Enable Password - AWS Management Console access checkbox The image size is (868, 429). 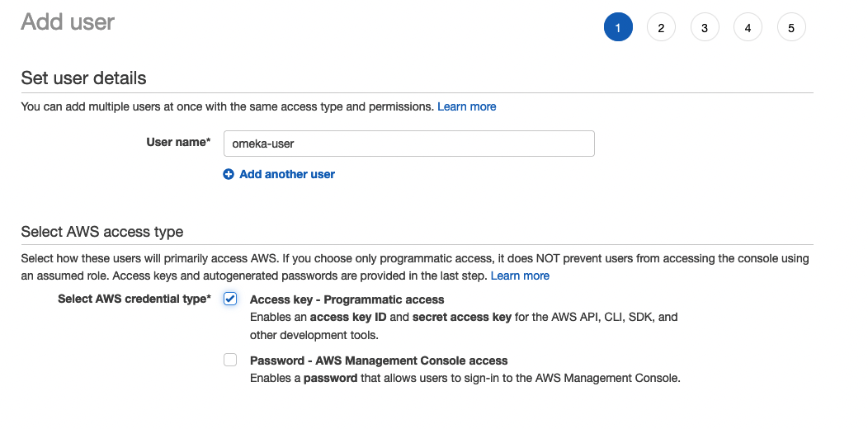230,360
